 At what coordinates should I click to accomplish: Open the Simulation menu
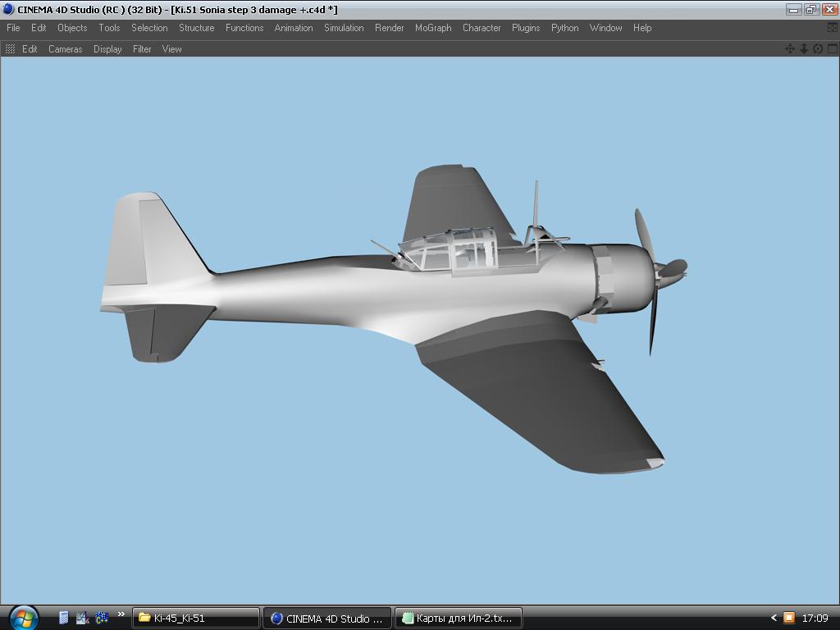pos(344,28)
